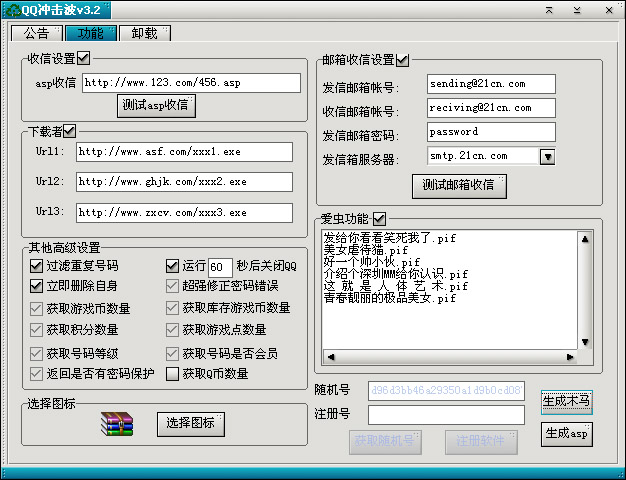
Task: Click the 获取号码等级 checkbox
Action: tap(36, 353)
